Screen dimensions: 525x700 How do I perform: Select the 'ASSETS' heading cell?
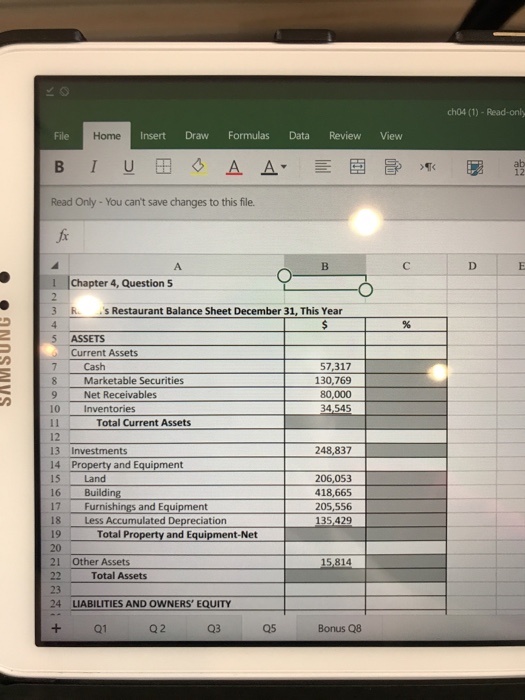pyautogui.click(x=177, y=338)
